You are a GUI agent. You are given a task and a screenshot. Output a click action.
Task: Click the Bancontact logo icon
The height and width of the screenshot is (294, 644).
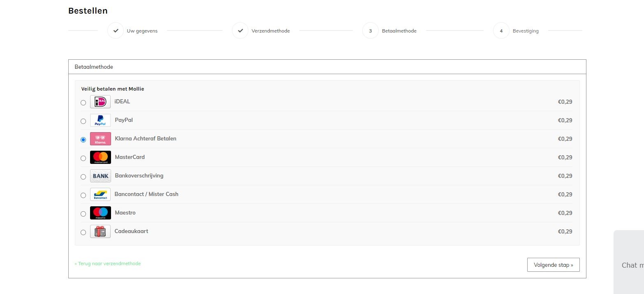click(x=100, y=194)
